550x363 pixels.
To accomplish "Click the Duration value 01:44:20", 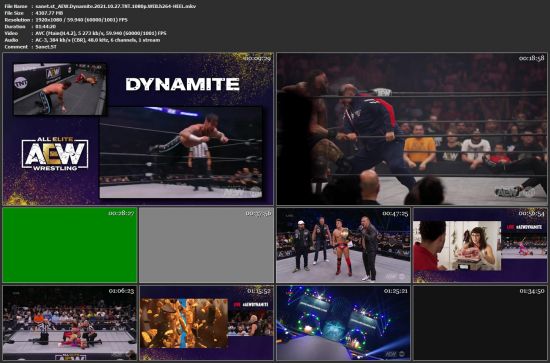I will [x=46, y=26].
